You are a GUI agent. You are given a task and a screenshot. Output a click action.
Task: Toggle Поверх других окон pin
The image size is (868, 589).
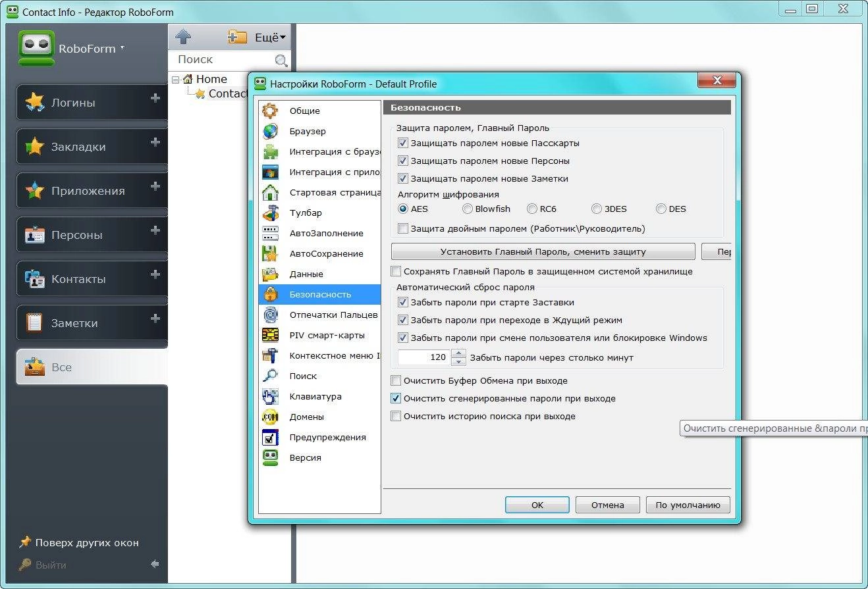pyautogui.click(x=78, y=542)
